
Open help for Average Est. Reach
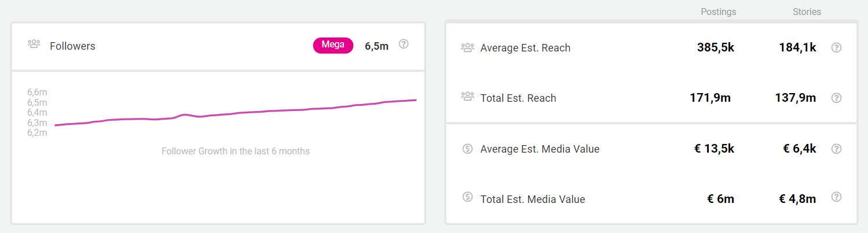(x=836, y=48)
